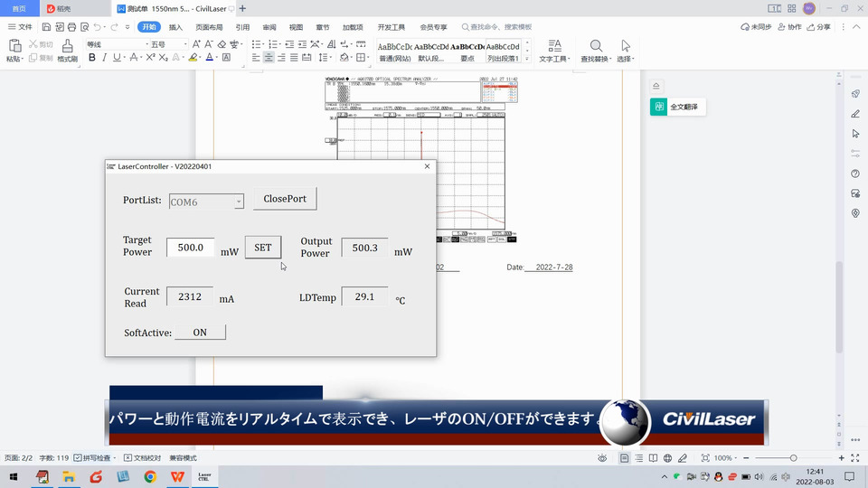Toggle Bold formatting
Image resolution: width=868 pixels, height=488 pixels.
point(92,57)
